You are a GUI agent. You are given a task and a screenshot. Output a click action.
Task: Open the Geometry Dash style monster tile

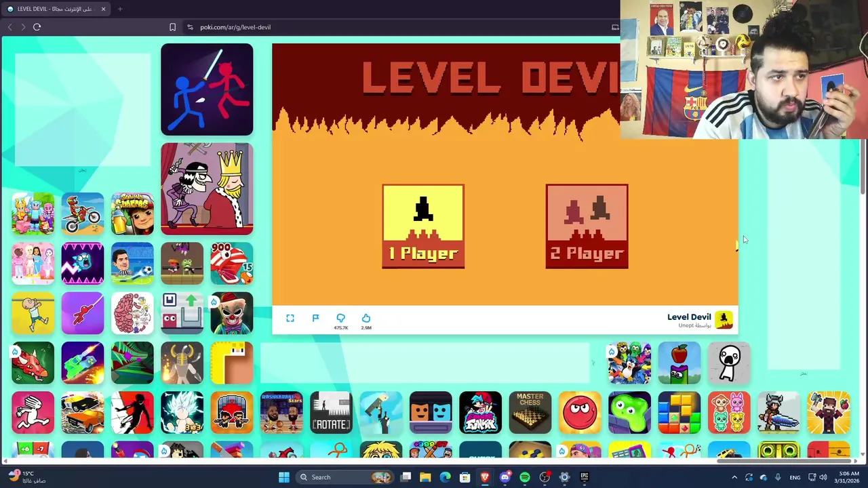pos(83,263)
